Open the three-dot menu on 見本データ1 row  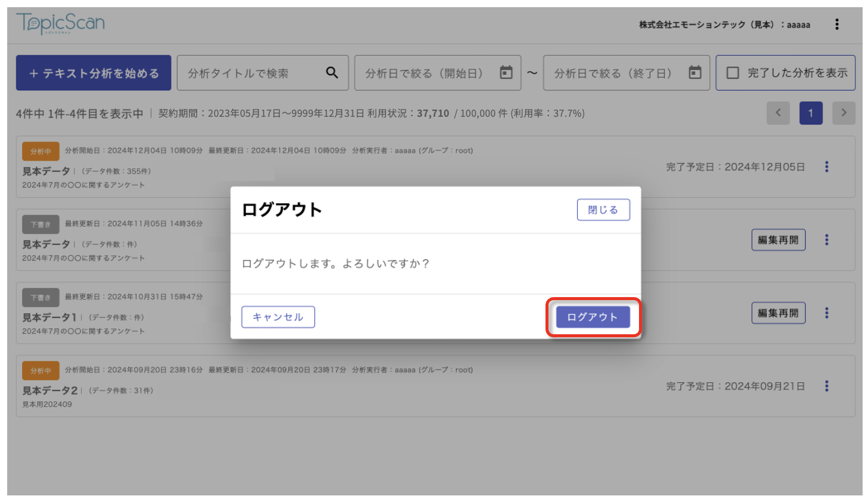pos(827,313)
